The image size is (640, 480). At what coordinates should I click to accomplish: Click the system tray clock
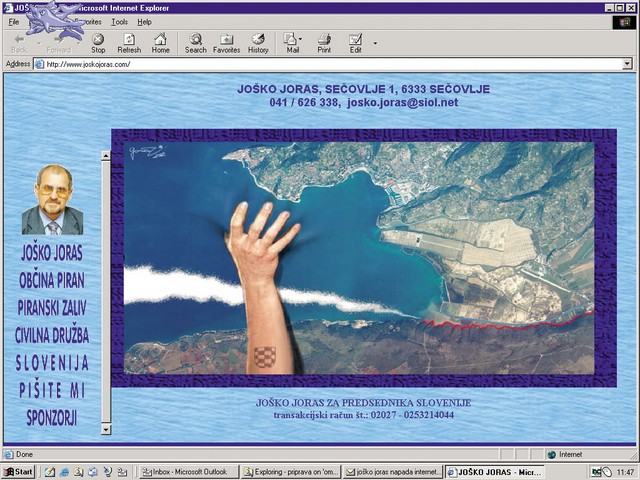(x=625, y=472)
